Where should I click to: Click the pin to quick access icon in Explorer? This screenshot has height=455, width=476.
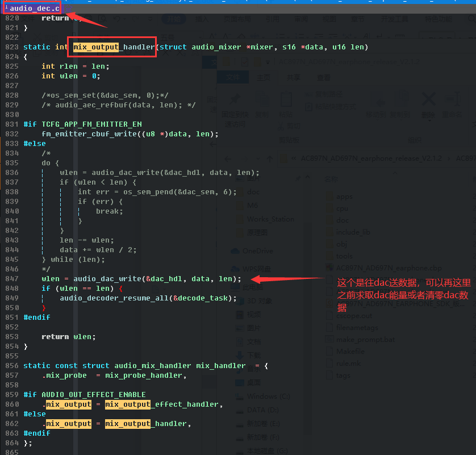pos(235,100)
